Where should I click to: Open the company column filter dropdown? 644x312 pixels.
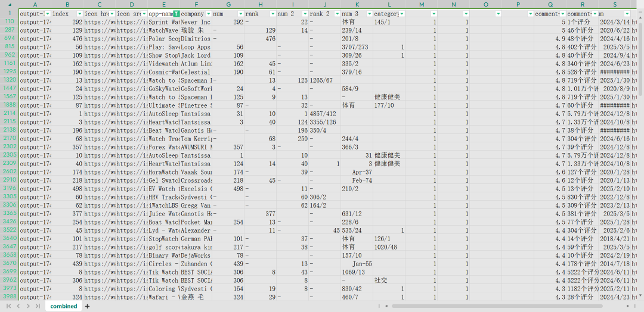tap(208, 14)
